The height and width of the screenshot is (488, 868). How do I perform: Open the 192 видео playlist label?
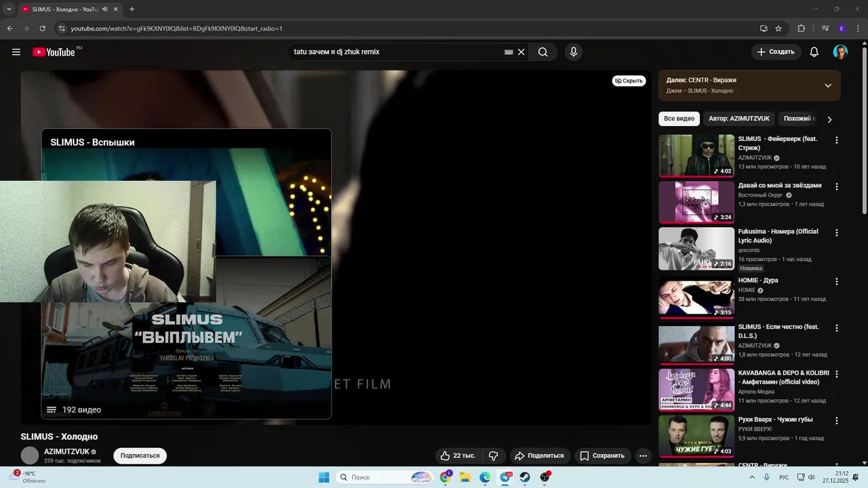click(x=81, y=409)
